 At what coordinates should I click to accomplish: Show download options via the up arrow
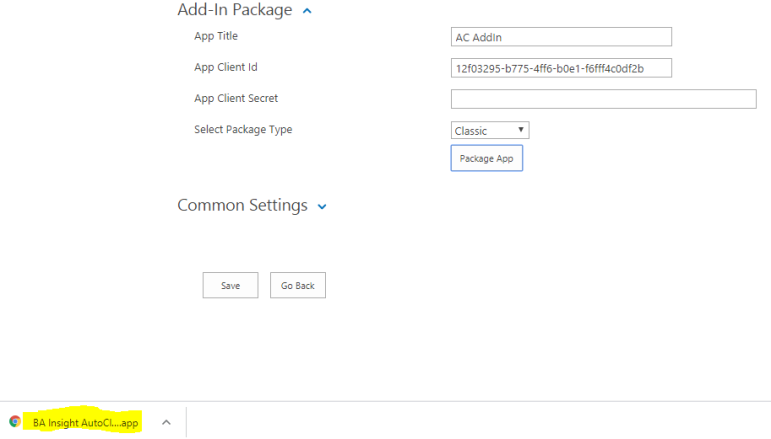166,422
